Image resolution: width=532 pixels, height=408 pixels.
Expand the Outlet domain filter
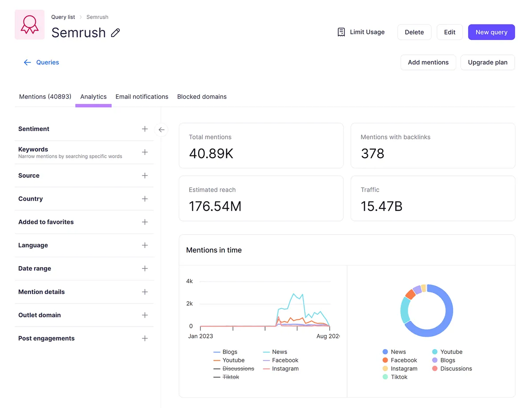(145, 315)
